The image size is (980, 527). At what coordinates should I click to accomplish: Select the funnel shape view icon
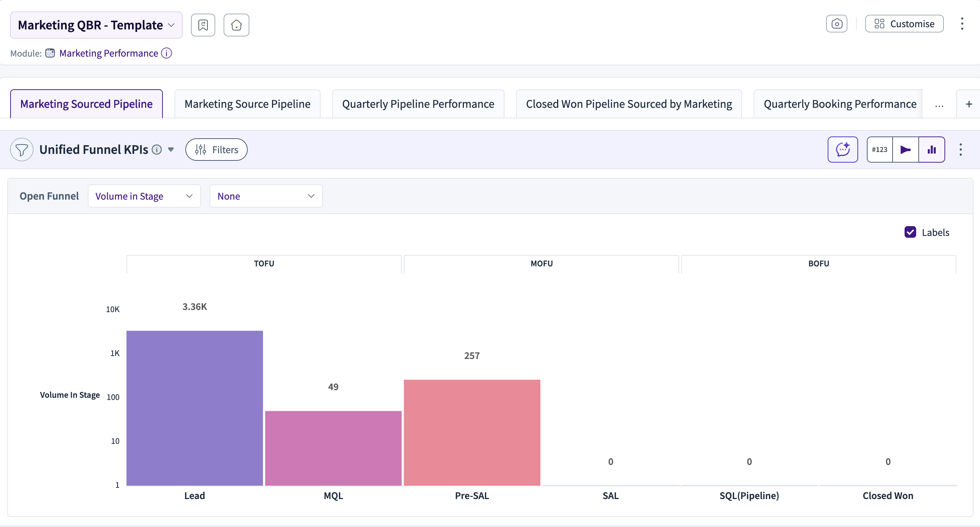[x=905, y=150]
